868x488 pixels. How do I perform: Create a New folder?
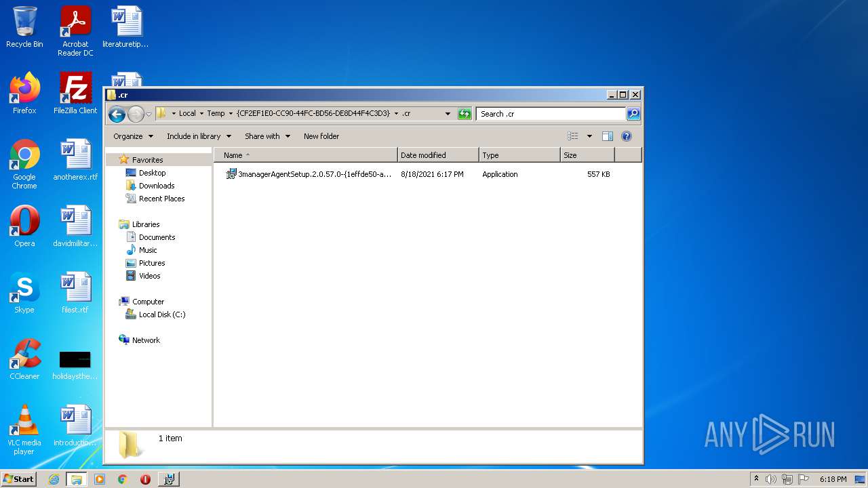click(x=321, y=136)
